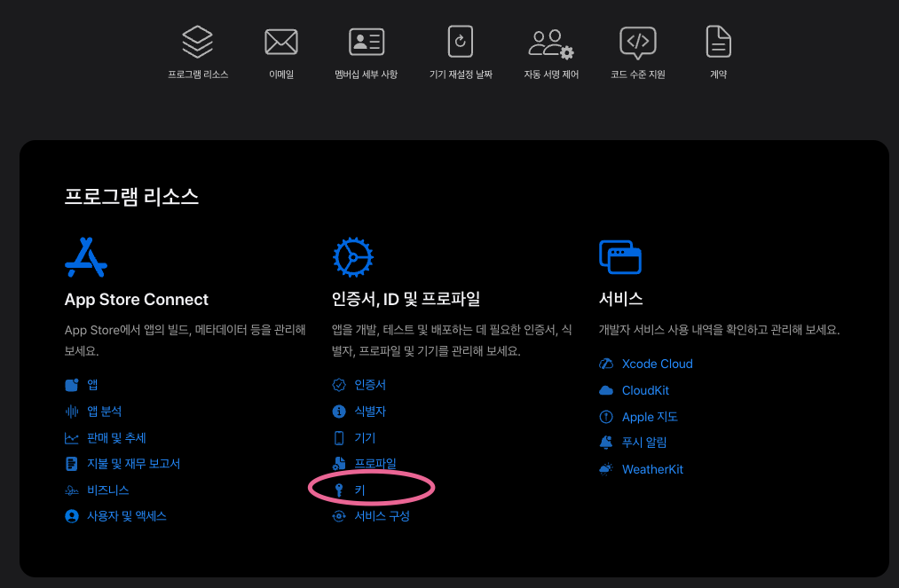Screen dimensions: 899x588
Task: Click the chart icon beside 판매 및 추세
Action: coord(72,438)
